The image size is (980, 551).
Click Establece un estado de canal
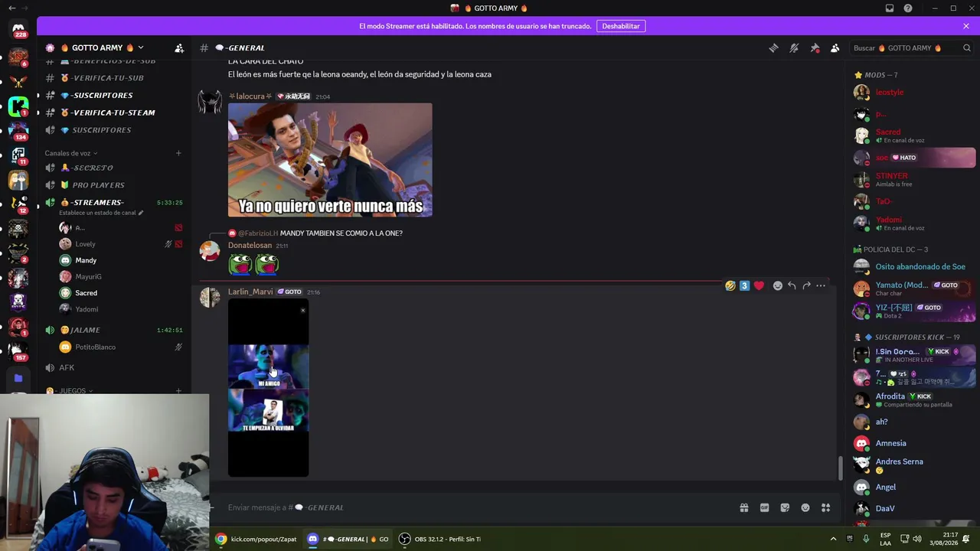(101, 213)
